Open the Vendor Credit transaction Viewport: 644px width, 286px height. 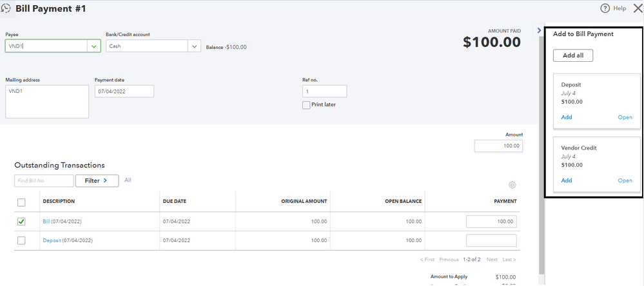[625, 180]
